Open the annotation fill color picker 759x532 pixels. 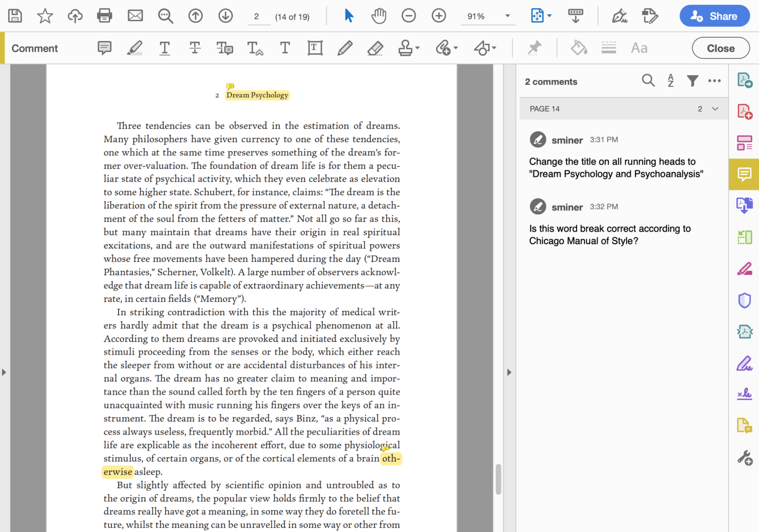(579, 47)
